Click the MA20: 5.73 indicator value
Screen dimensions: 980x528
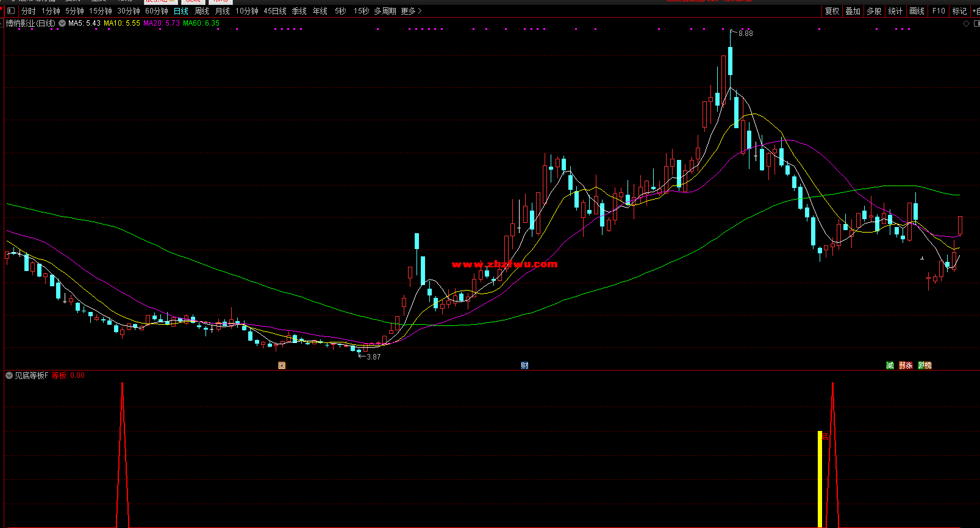click(162, 23)
